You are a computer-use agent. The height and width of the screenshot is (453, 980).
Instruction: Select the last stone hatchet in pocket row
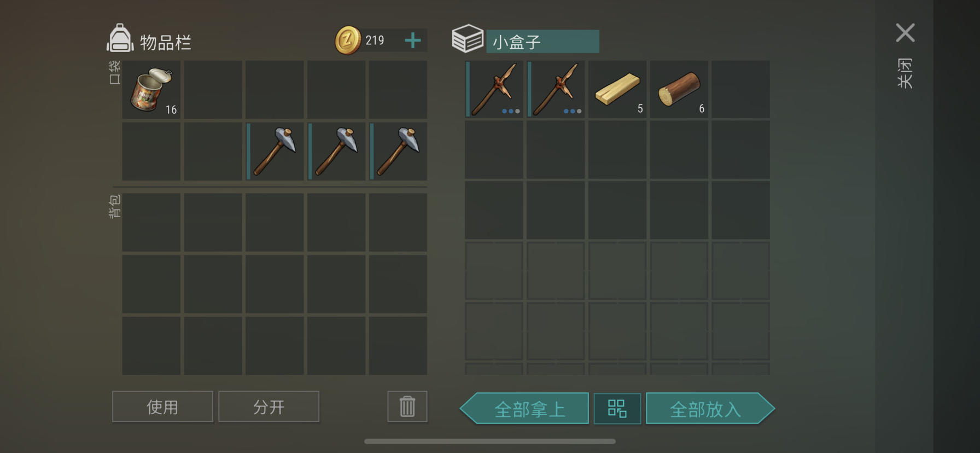tap(398, 152)
